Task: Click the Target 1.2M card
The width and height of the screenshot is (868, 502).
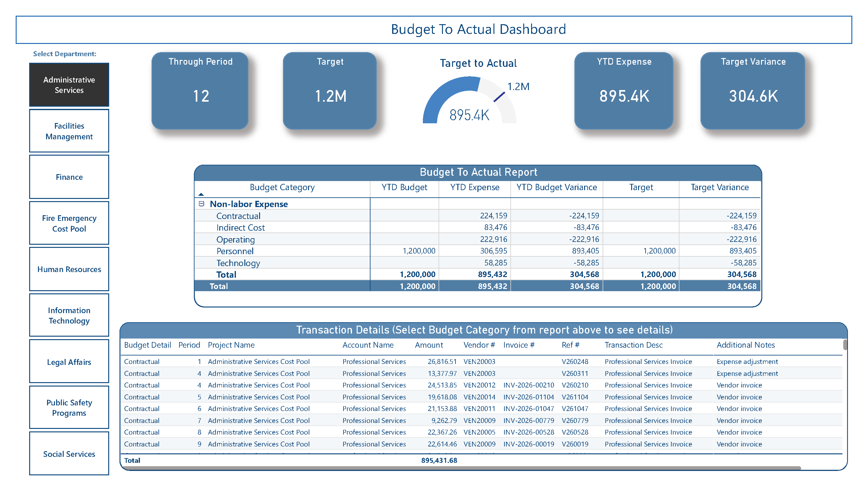Action: [x=330, y=91]
